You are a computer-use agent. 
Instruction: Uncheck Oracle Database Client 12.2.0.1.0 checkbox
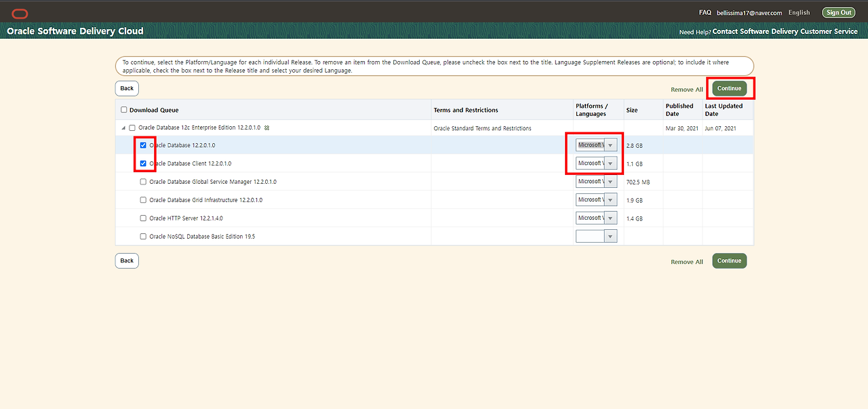point(143,163)
